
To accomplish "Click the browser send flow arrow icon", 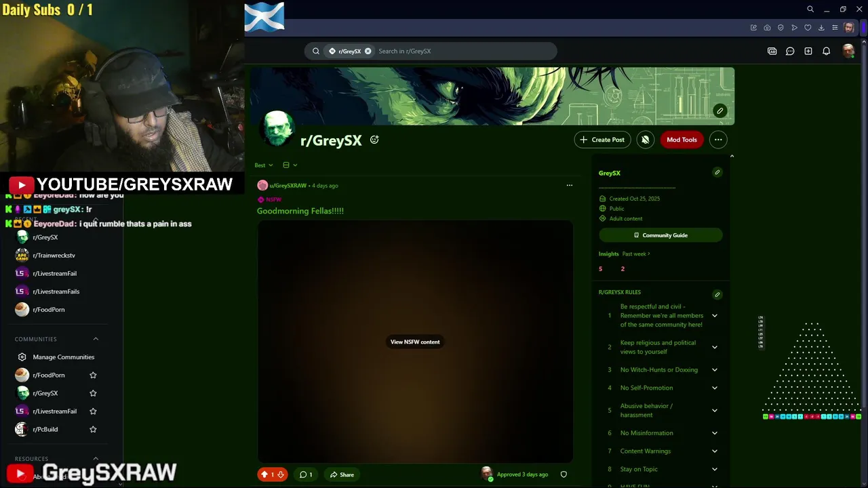I will click(x=794, y=28).
